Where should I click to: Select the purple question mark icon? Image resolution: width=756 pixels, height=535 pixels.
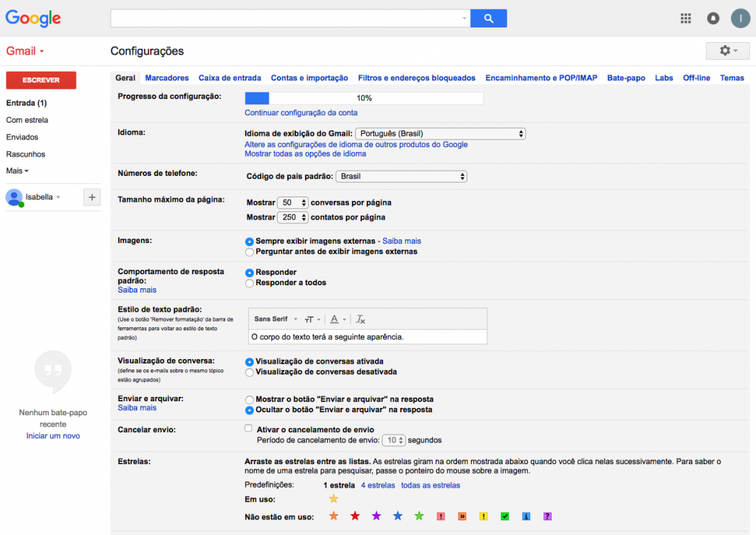[x=547, y=517]
